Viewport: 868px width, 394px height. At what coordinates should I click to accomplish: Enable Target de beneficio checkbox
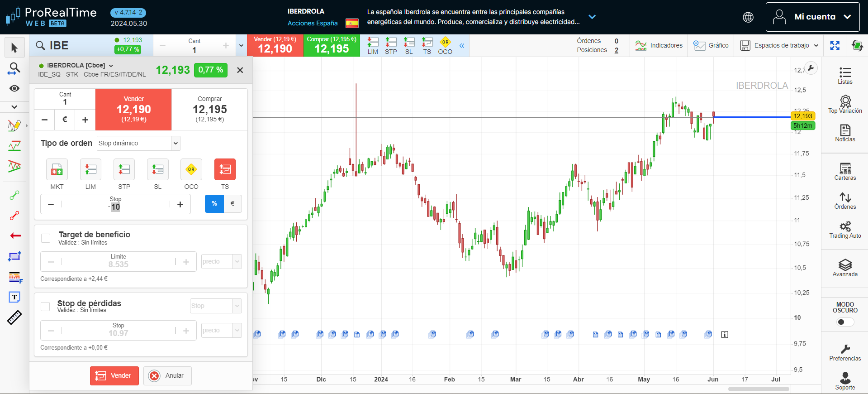point(46,238)
